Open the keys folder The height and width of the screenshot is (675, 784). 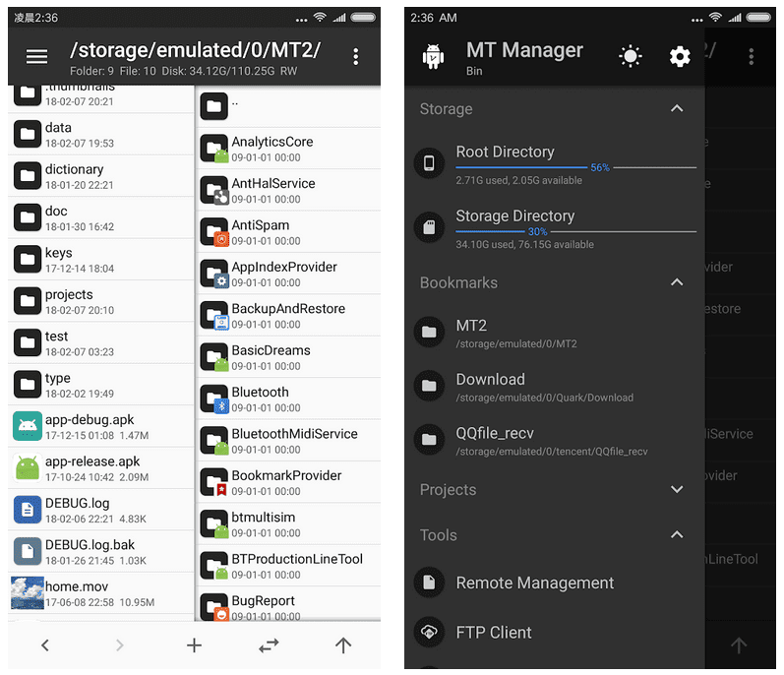(101, 260)
